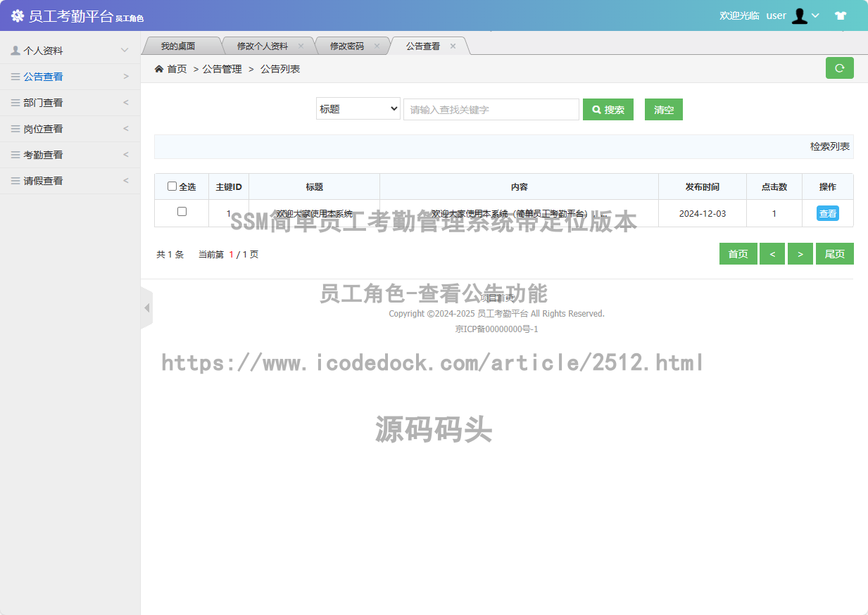Click the 公告管理 breadcrumb link
868x615 pixels.
pyautogui.click(x=222, y=69)
